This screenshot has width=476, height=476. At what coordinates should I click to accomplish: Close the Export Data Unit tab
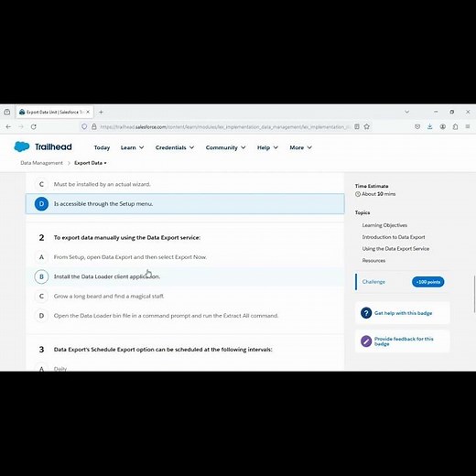click(88, 112)
